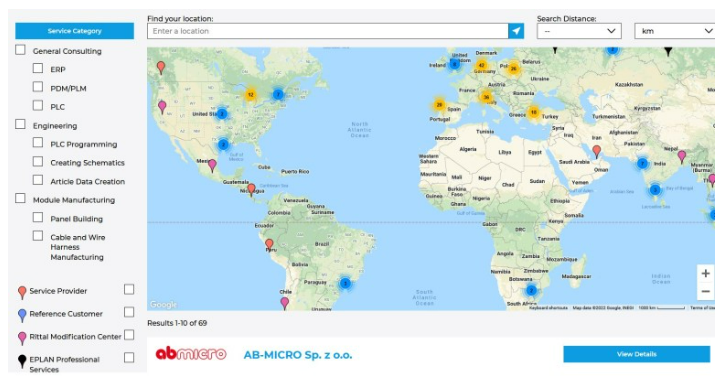727x380 pixels.
Task: Click the View Details button
Action: click(637, 354)
